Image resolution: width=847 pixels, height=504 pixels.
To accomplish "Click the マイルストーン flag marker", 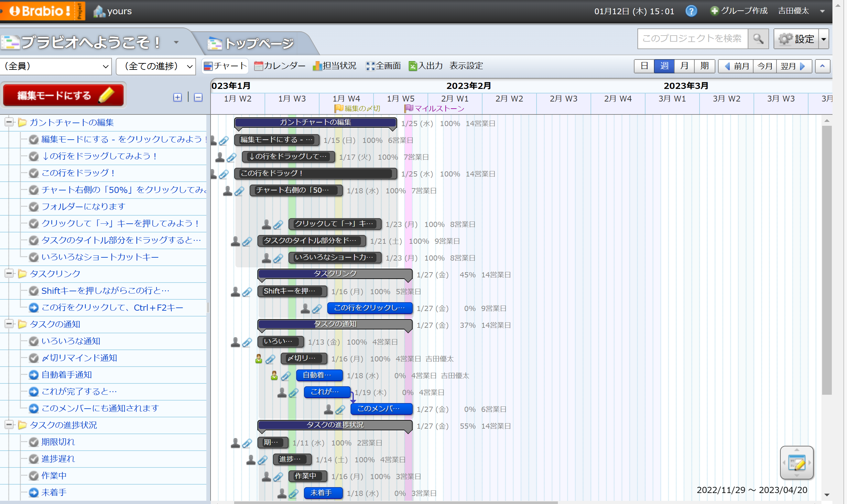I will point(408,108).
